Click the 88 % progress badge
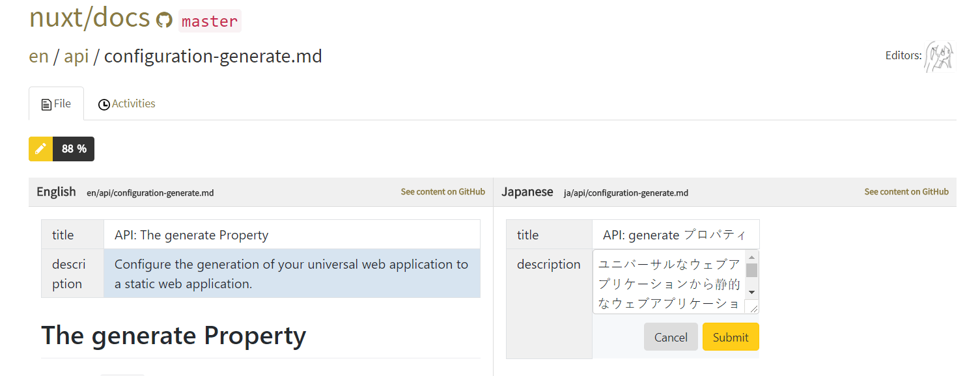980x376 pixels. point(74,149)
